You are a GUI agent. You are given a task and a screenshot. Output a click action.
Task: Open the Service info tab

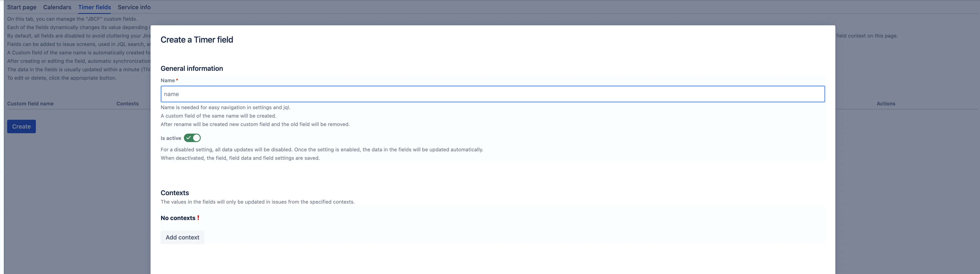point(134,7)
